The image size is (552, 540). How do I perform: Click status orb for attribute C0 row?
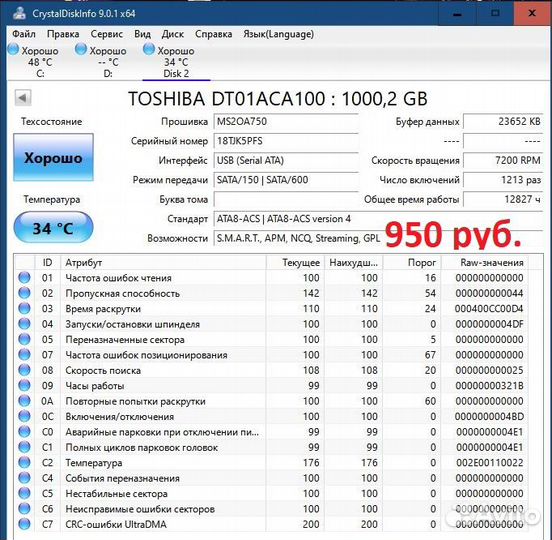pyautogui.click(x=24, y=432)
